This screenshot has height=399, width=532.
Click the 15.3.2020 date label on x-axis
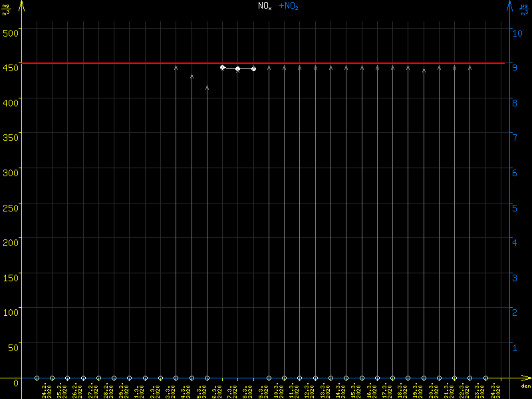(354, 389)
